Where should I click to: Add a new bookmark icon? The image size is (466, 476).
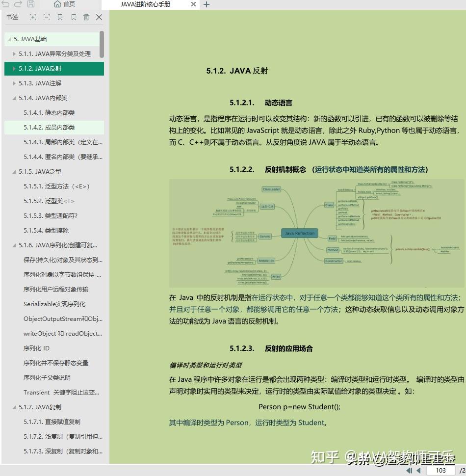point(60,17)
